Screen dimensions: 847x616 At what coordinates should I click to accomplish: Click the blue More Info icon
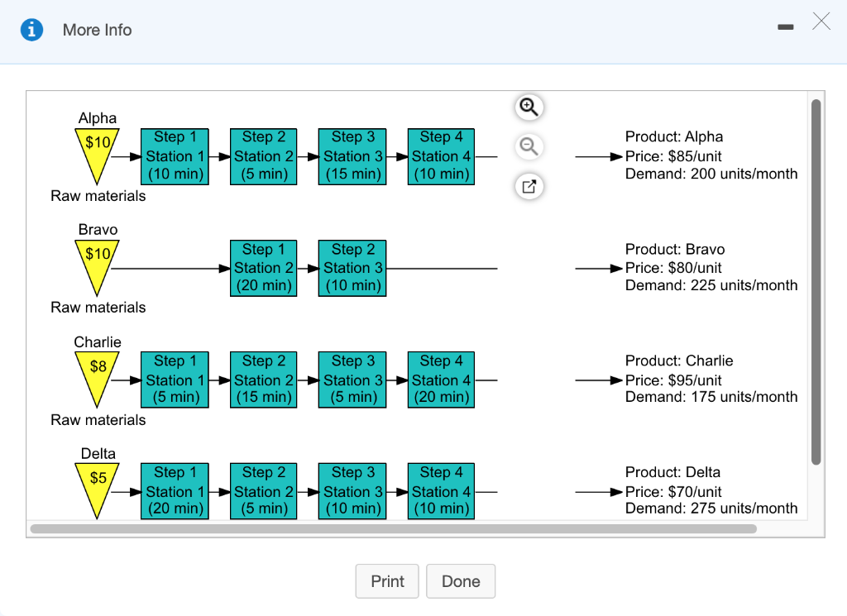click(32, 30)
